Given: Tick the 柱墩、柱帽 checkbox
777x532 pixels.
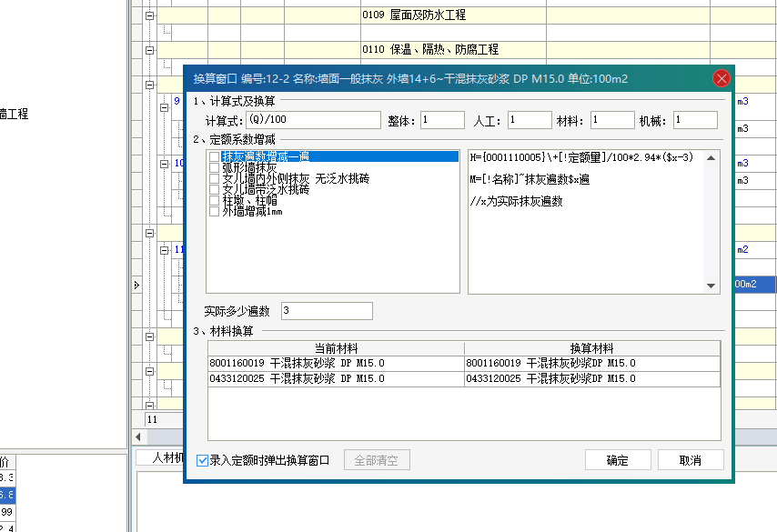Looking at the screenshot, I should pyautogui.click(x=214, y=201).
